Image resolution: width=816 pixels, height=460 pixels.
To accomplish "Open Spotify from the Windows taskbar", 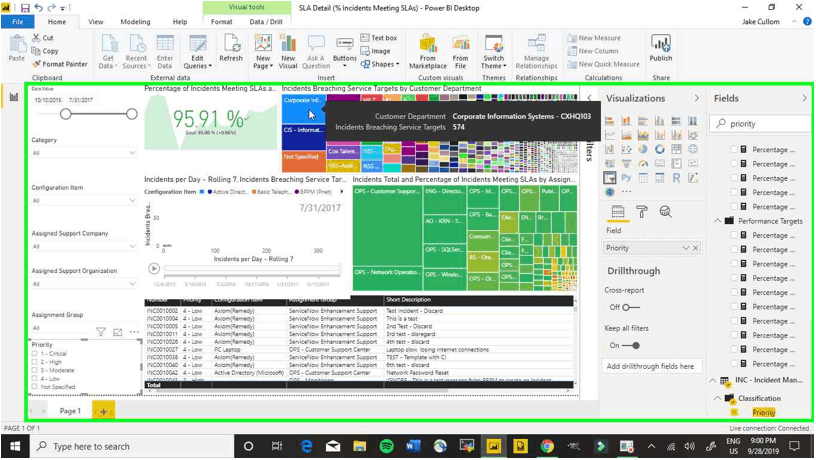I will (386, 446).
